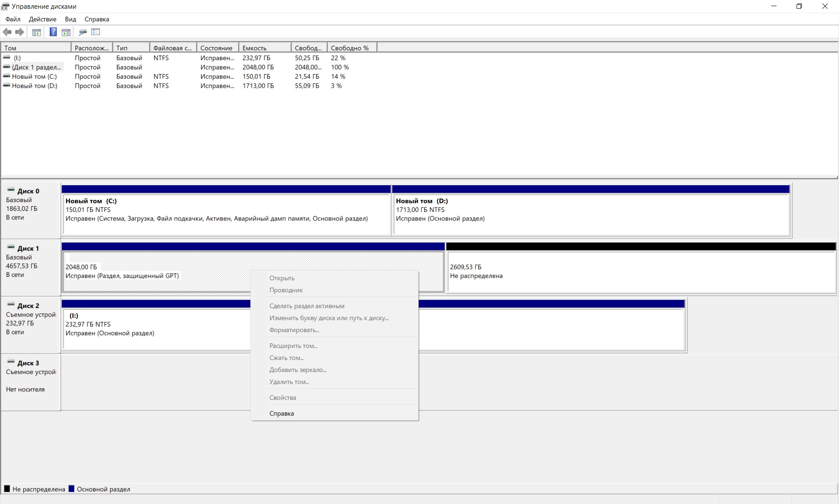Select the Диск 0 header panel
The image size is (839, 504).
click(31, 210)
